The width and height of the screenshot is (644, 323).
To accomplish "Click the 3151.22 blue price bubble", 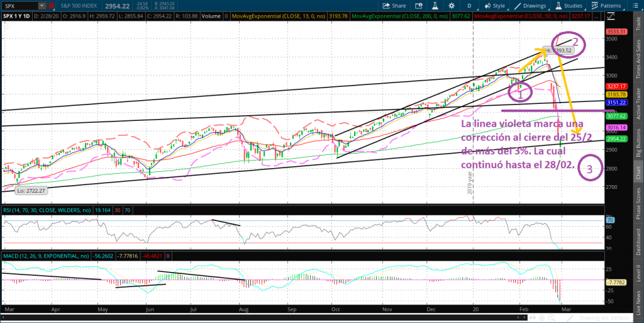I will coord(615,103).
